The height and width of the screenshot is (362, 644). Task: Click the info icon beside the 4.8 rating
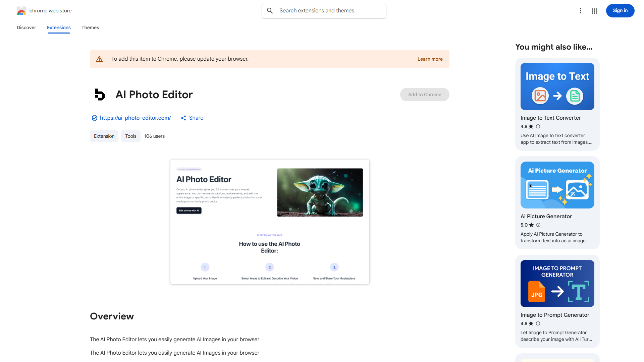point(538,126)
